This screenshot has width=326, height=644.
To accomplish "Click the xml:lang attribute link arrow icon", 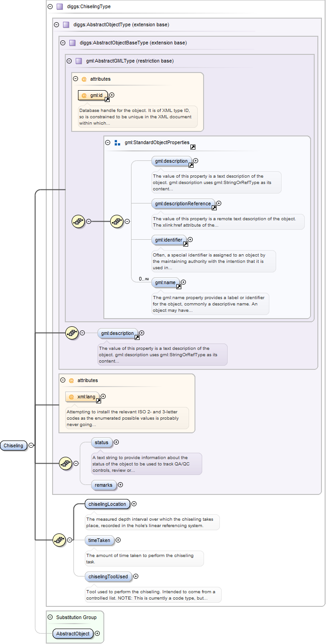I will (x=98, y=401).
